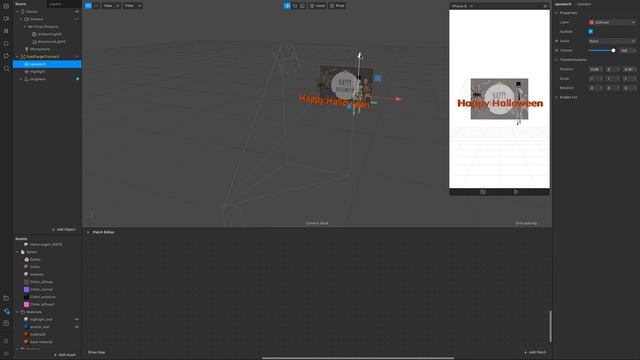Click the stop square icon in left sidebar
The width and height of the screenshot is (640, 360).
coord(6,44)
